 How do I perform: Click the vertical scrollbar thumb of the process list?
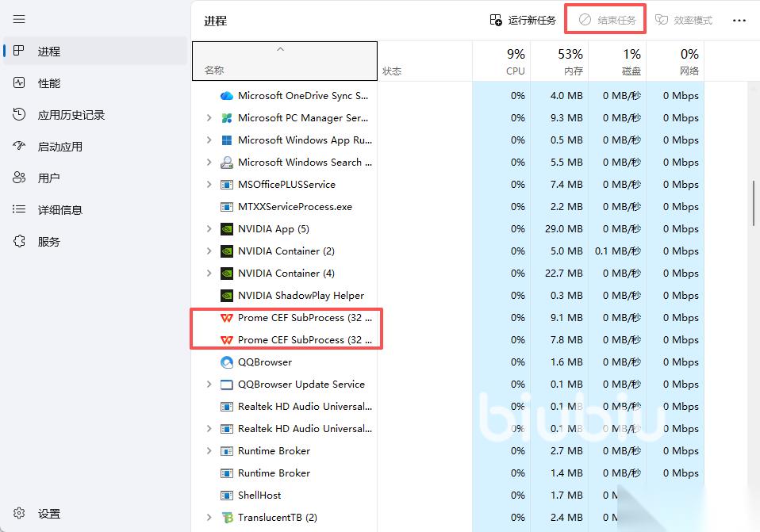[753, 203]
